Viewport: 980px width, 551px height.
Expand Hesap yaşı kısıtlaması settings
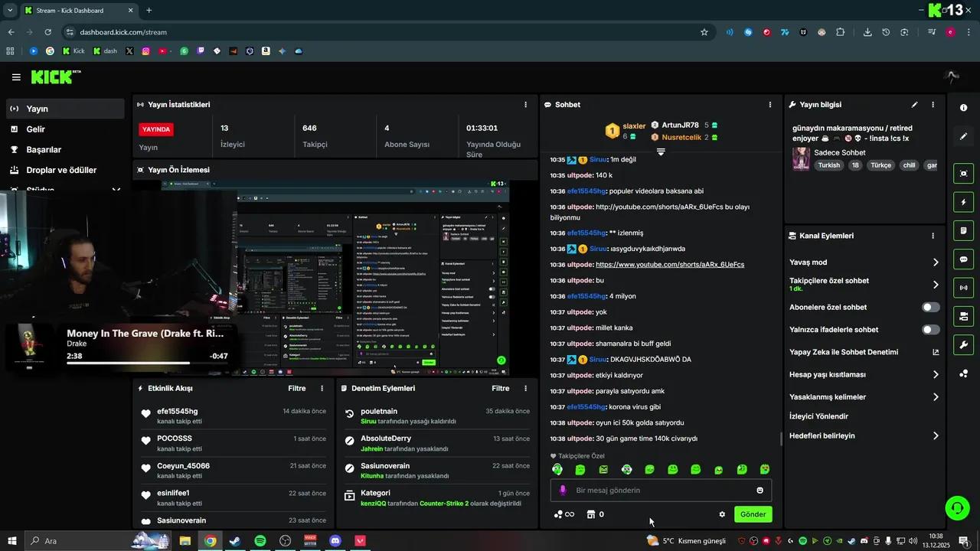click(935, 375)
